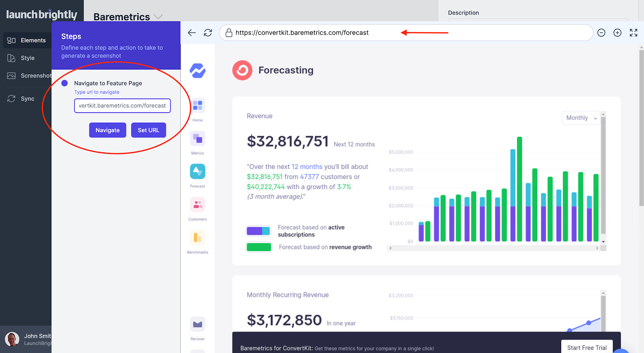Screen dimensions: 644x353
Task: Expand preview to fullscreen
Action: click(x=634, y=33)
